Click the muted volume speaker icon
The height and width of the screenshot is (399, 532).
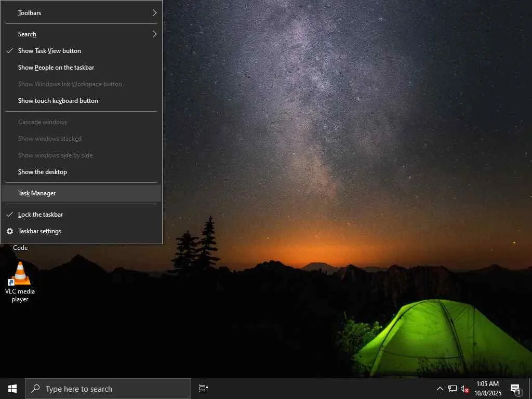[x=464, y=389]
